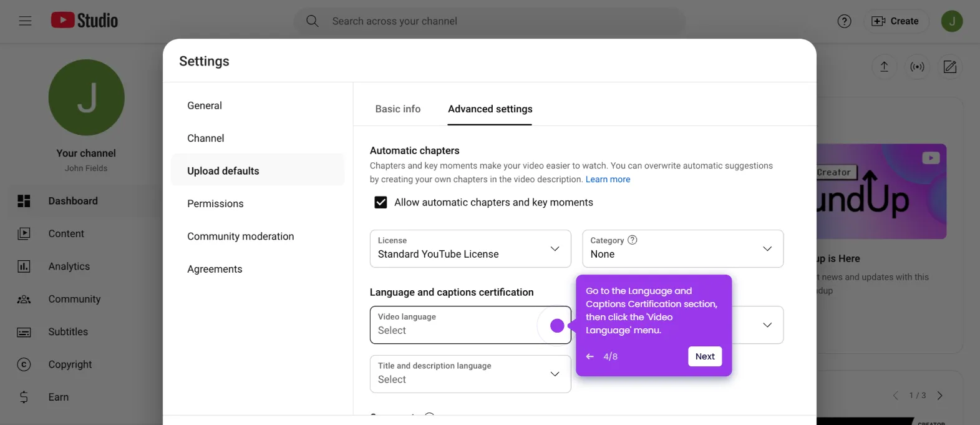Click the Subtitles sidebar icon

coord(24,332)
